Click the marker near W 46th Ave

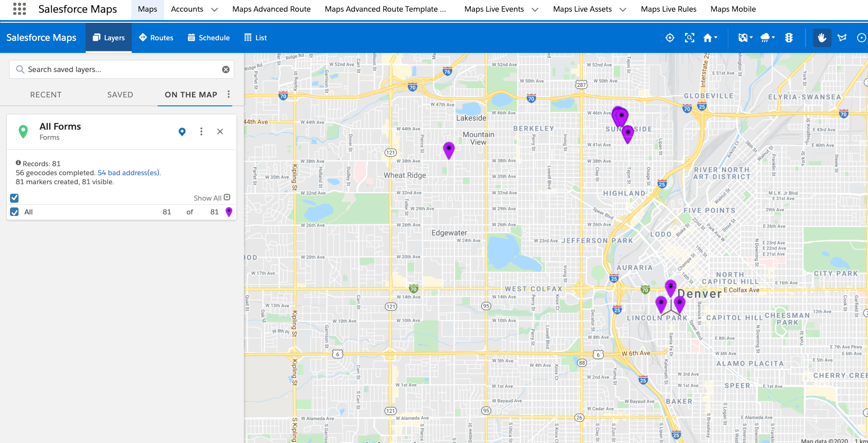coord(622,116)
